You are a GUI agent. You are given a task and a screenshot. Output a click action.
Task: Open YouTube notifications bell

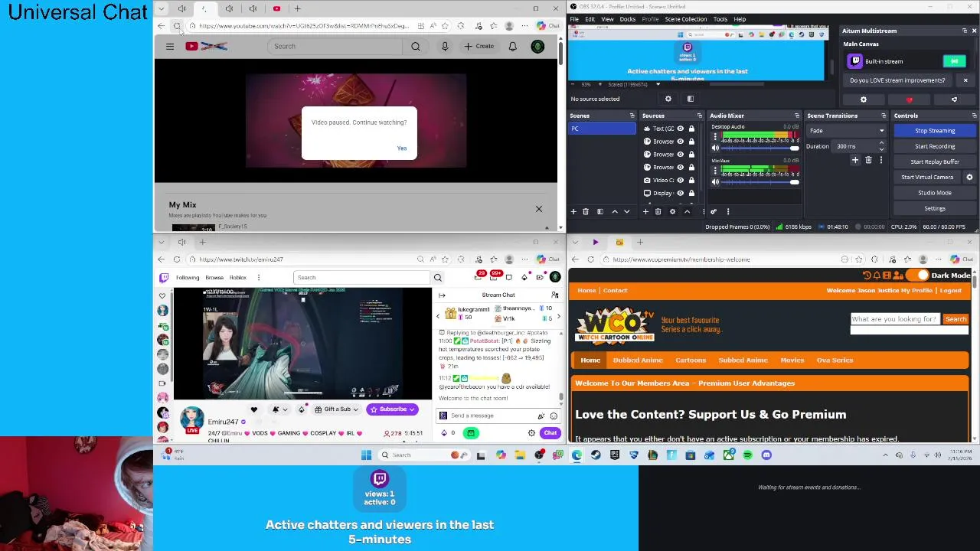(x=513, y=47)
